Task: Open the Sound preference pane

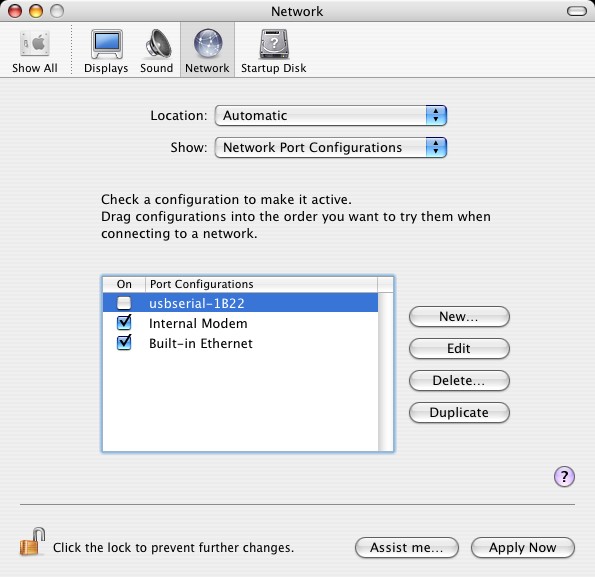Action: tap(158, 44)
